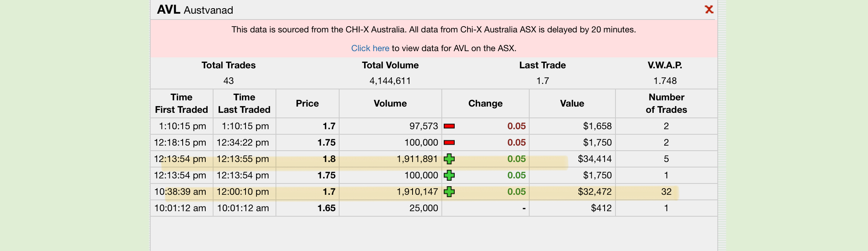Click the 'Total Volume' label
Image resolution: width=868 pixels, height=251 pixels.
pyautogui.click(x=390, y=65)
